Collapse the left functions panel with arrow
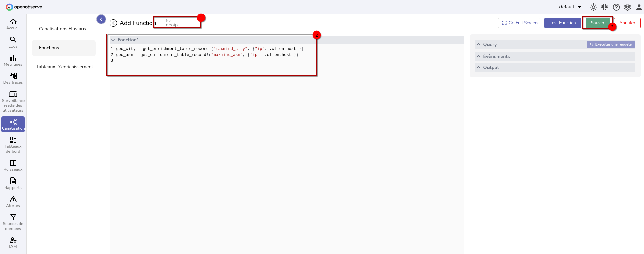This screenshot has height=254, width=644. point(101,19)
